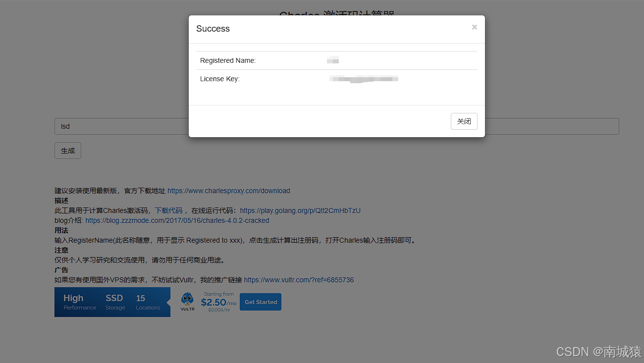Click the 关闭 button in dialog

(464, 121)
